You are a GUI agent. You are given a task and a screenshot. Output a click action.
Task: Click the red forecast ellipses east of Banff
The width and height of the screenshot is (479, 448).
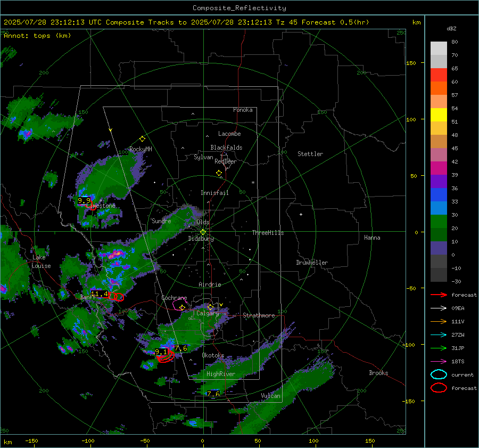[117, 297]
